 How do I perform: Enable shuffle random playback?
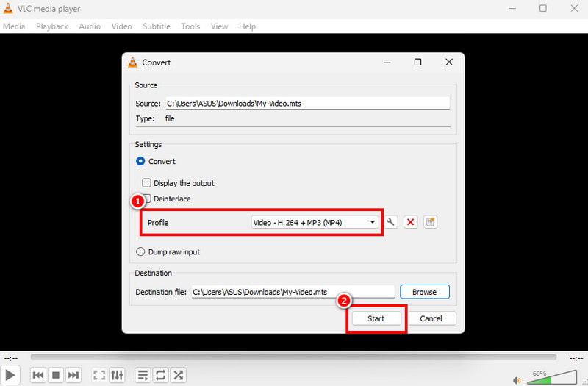(x=178, y=375)
